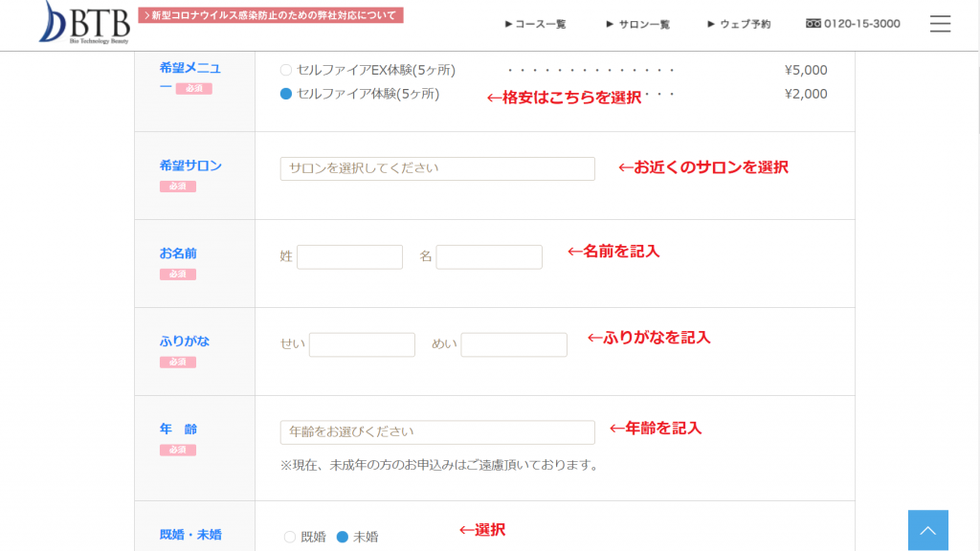Choose 未婚 marital status radio
Image resolution: width=980 pixels, height=551 pixels.
[x=343, y=537]
